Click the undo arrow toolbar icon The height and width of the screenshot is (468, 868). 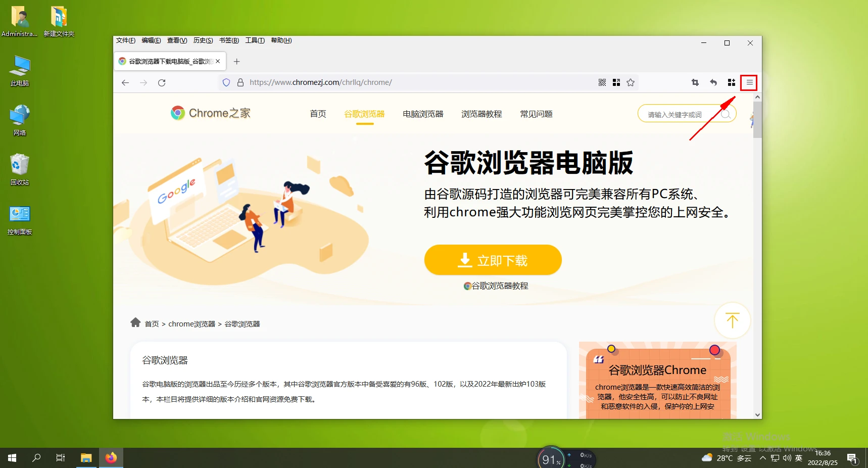point(713,82)
